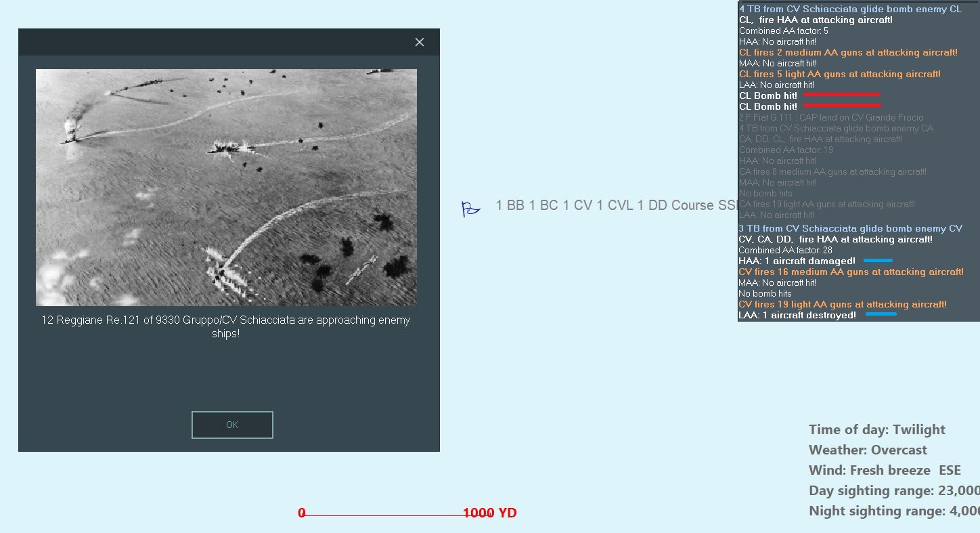Click the '1000 YD' map scale label
This screenshot has height=533, width=980.
490,513
